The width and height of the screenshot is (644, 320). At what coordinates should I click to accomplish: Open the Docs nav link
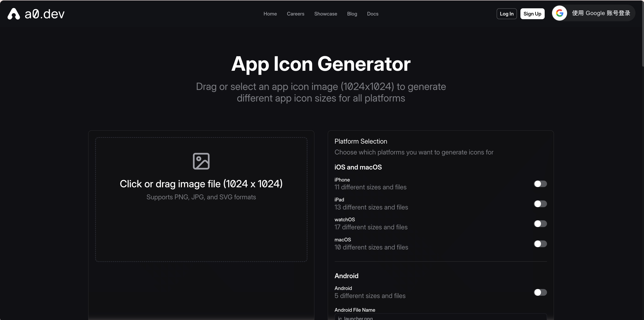(x=373, y=14)
